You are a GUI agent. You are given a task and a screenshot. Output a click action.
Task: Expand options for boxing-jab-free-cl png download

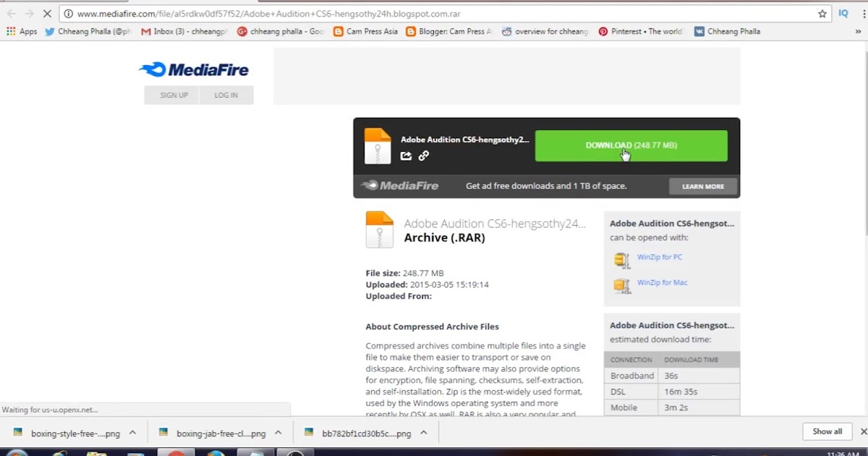point(278,433)
